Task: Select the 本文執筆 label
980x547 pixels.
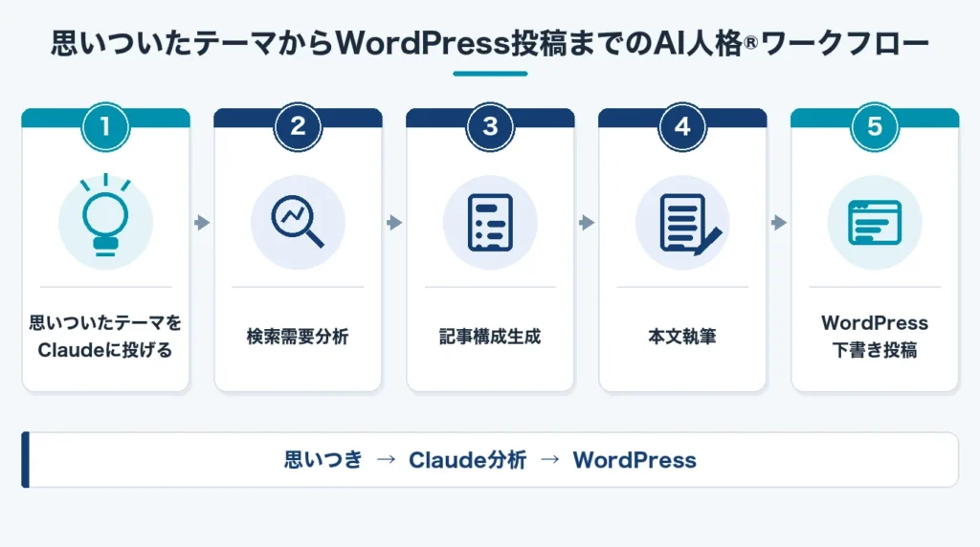Action: tap(682, 337)
